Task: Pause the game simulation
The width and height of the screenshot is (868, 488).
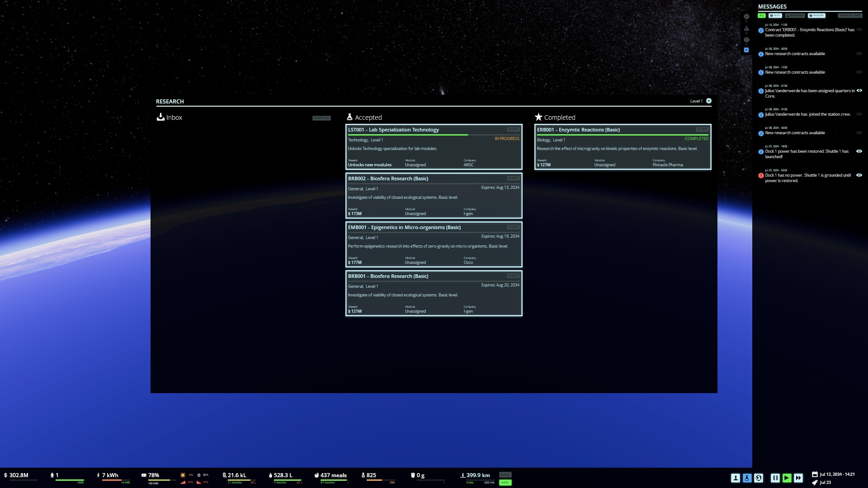Action: coord(775,478)
